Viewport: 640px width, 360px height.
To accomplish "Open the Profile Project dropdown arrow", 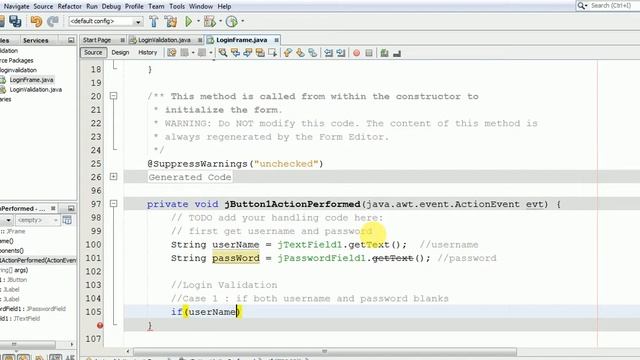I will coord(242,21).
